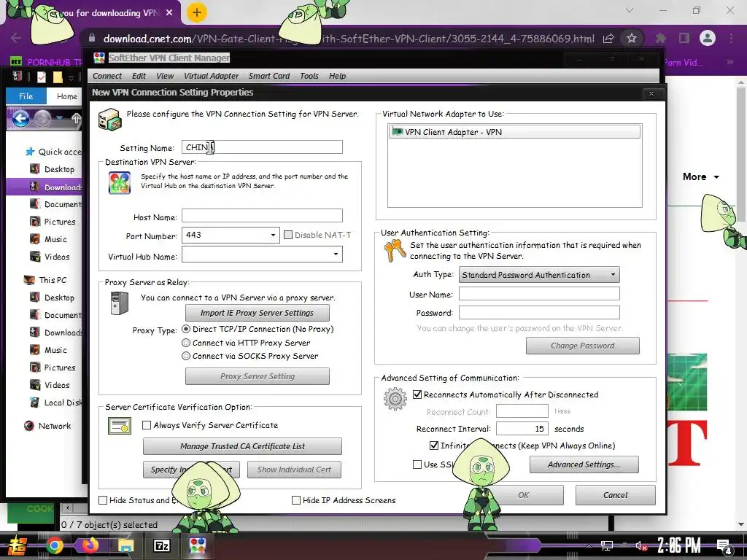Select Local Disk in File Explorer sidebar
This screenshot has height=560, width=747.
(x=55, y=402)
